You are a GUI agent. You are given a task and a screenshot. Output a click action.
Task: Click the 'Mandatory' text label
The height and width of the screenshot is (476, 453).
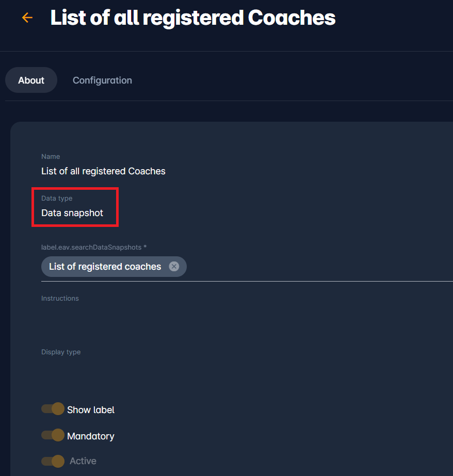coord(91,436)
